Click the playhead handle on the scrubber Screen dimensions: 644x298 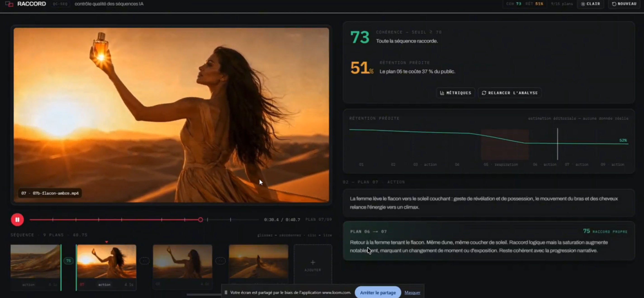pyautogui.click(x=200, y=220)
